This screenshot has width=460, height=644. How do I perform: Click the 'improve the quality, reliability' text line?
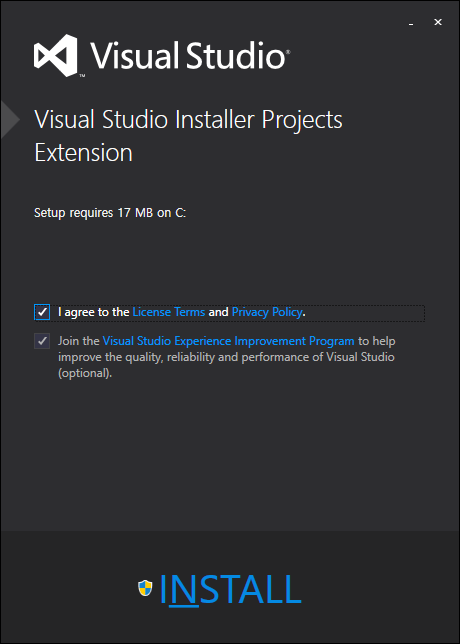coord(226,357)
